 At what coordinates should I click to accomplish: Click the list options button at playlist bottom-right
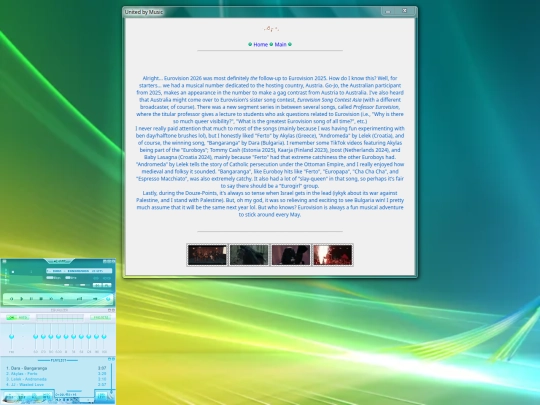pyautogui.click(x=101, y=396)
